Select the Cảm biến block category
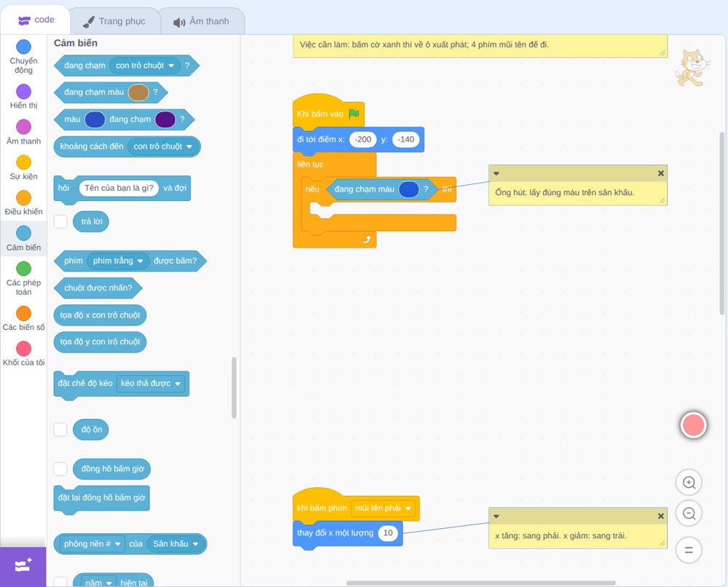 (23, 239)
